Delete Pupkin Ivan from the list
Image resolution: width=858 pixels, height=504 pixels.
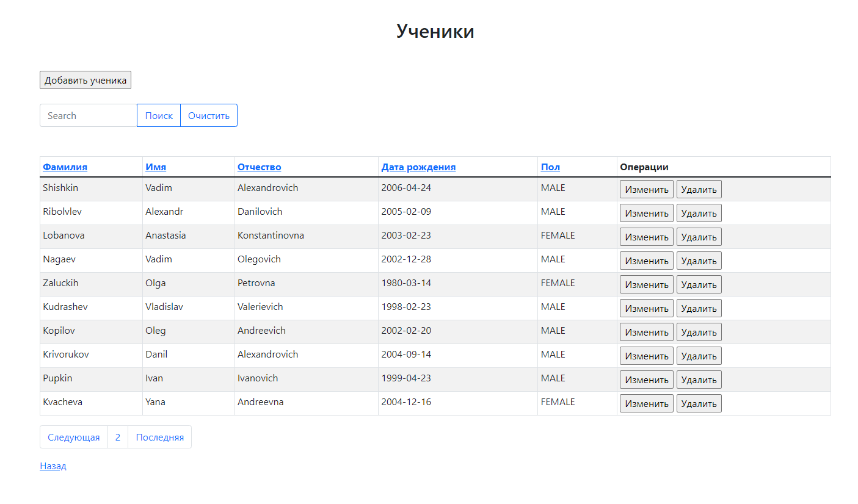(x=699, y=379)
